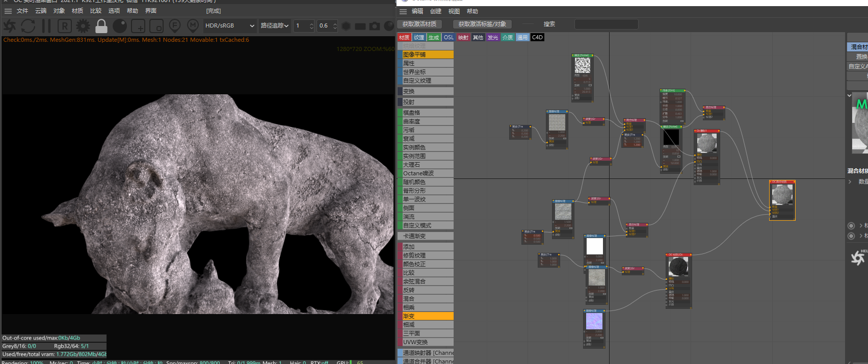
Task: Open the HDR/sRGB color space dropdown
Action: [229, 25]
